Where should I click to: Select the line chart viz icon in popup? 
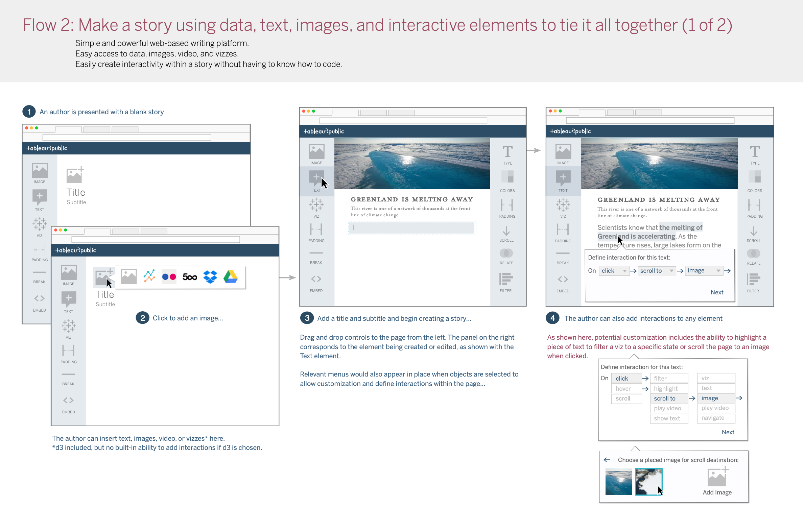[x=149, y=276]
